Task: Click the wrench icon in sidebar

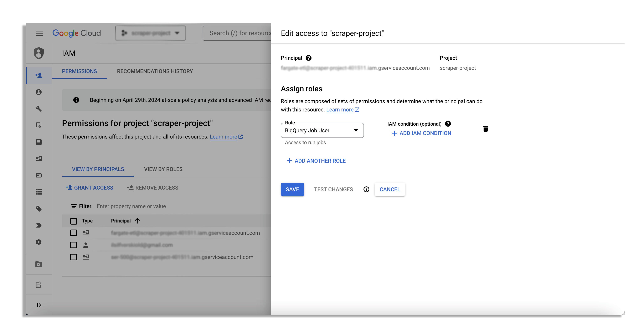Action: click(x=39, y=109)
